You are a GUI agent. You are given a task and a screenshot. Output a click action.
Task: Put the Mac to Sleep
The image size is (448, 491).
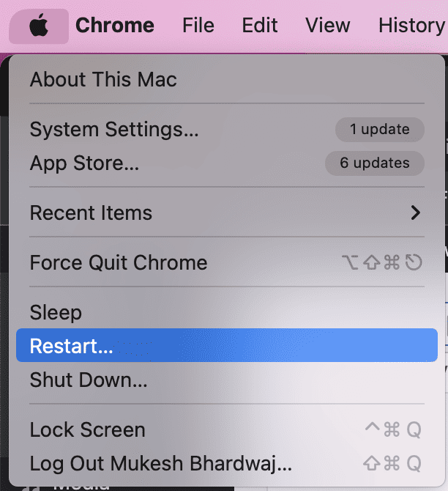click(56, 312)
